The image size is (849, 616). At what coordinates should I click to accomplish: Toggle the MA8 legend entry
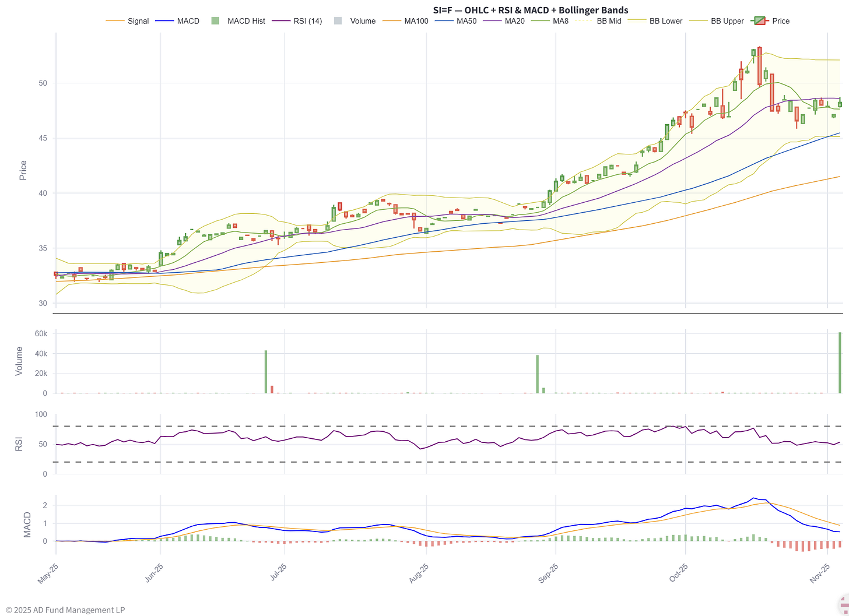point(550,21)
